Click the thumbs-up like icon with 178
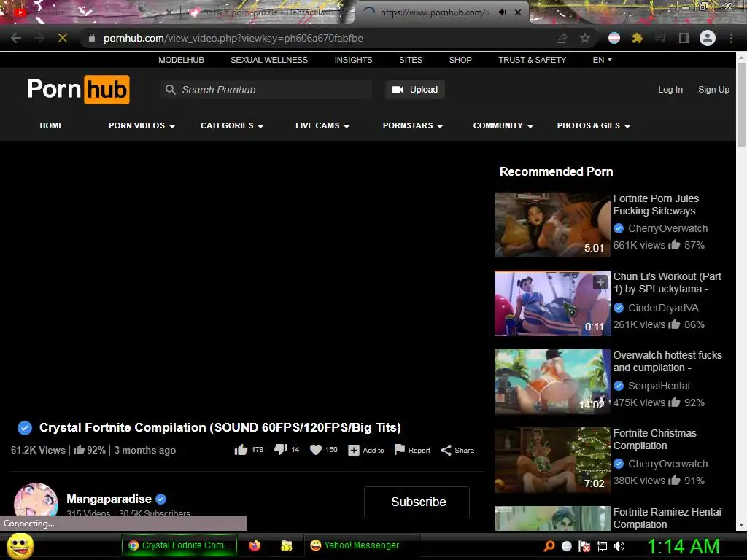747x560 pixels. click(x=241, y=450)
